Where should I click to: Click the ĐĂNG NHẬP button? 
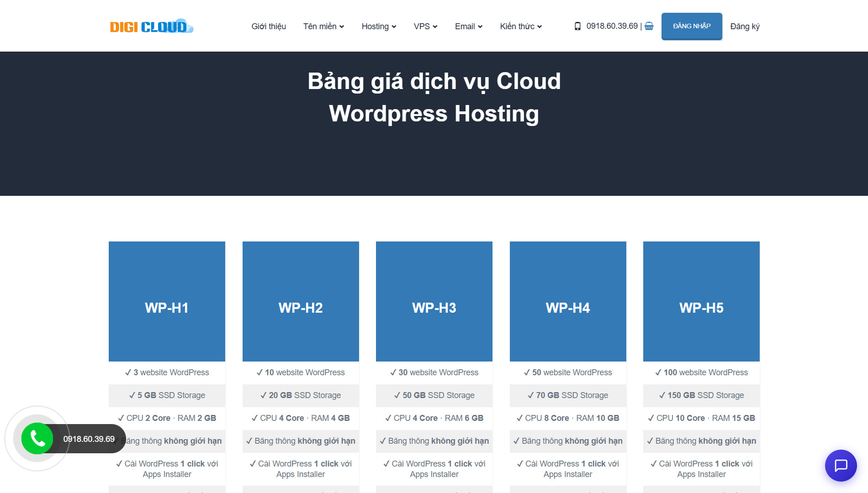click(x=692, y=26)
